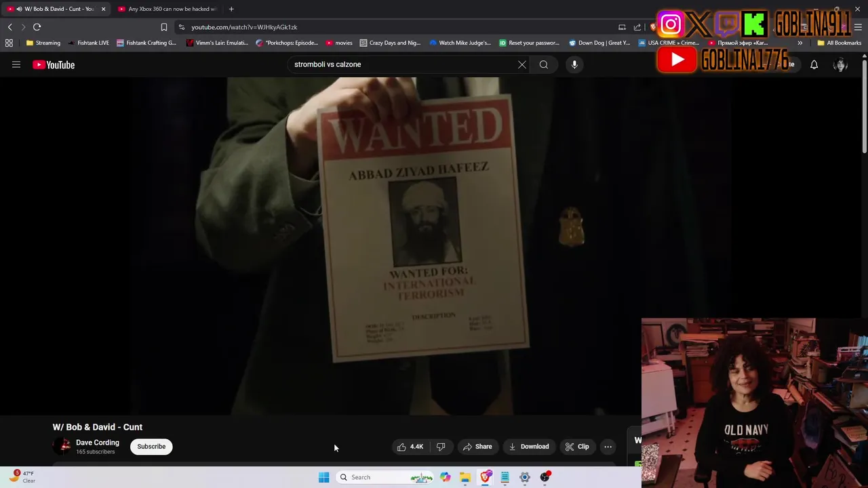Viewport: 868px width, 488px height.
Task: Click the video title 'W/ Bob & David'
Action: [x=98, y=427]
